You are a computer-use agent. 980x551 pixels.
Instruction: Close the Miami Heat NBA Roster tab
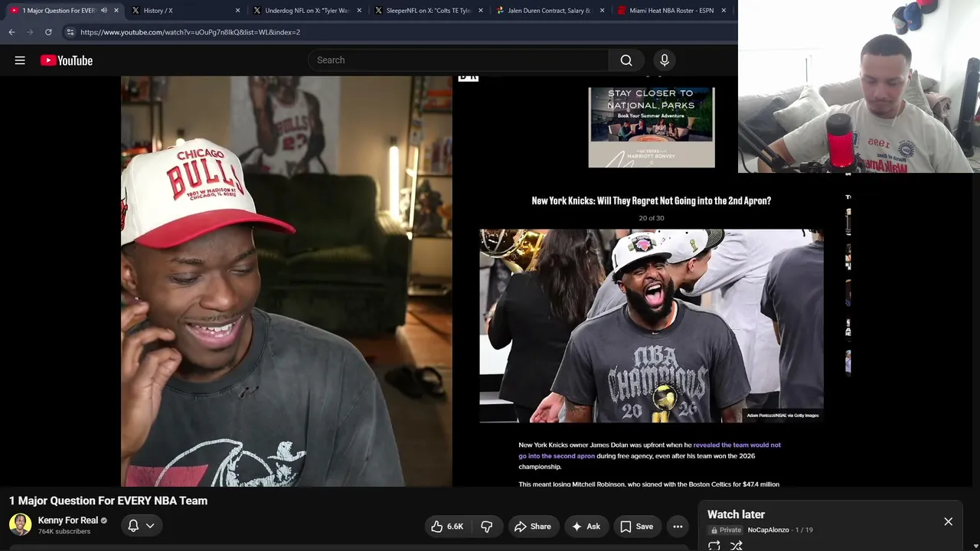click(x=724, y=11)
